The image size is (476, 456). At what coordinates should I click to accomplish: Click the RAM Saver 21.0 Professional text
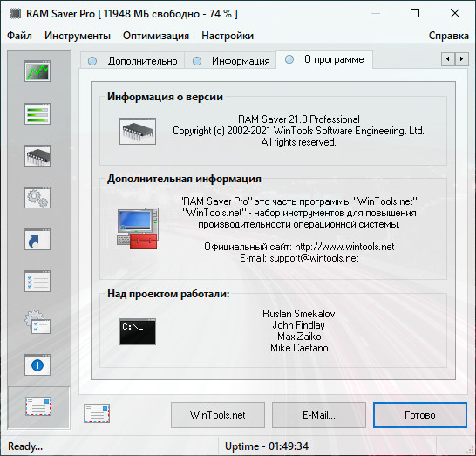[299, 119]
